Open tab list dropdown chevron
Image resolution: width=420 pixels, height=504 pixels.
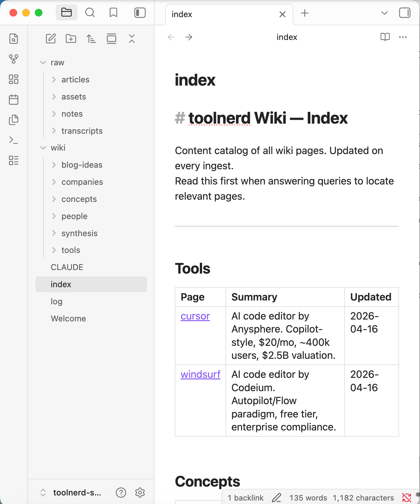(385, 13)
